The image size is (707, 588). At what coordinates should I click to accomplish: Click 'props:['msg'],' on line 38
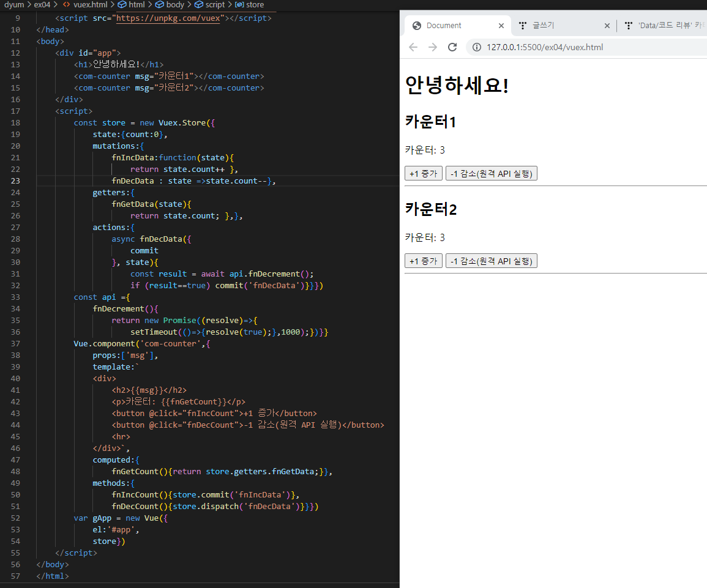pyautogui.click(x=125, y=355)
